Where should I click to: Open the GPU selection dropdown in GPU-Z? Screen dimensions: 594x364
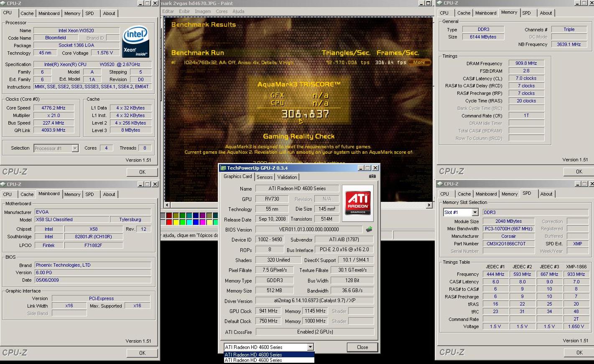tap(310, 347)
